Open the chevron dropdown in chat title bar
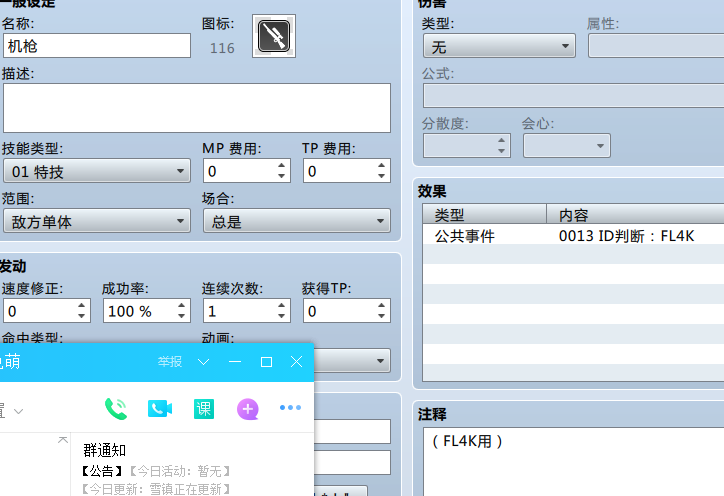 tap(204, 362)
